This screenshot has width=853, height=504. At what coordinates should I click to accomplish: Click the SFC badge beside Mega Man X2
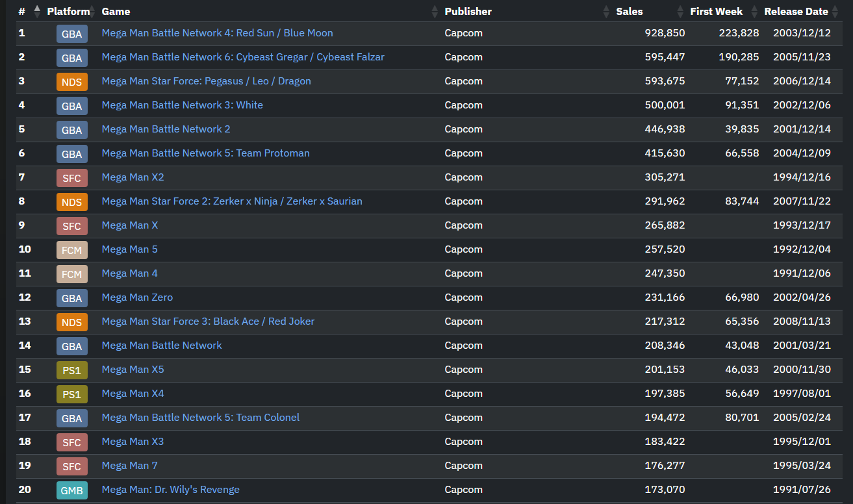tap(72, 178)
